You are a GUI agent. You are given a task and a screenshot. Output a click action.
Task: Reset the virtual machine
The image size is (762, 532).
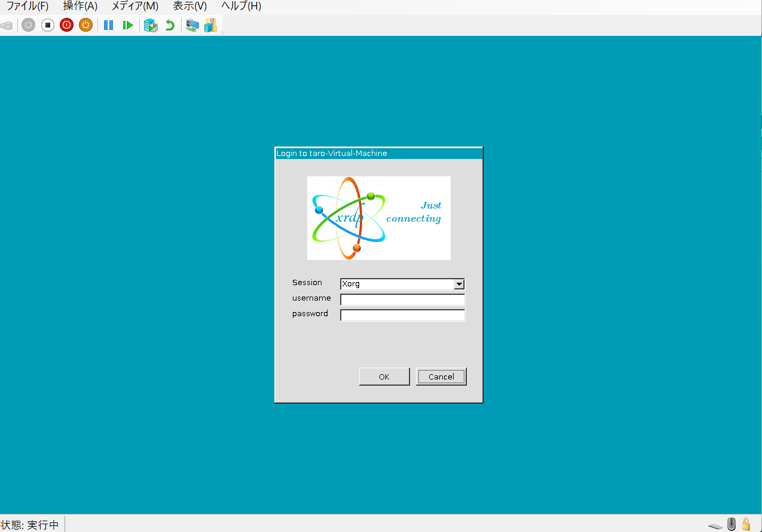click(x=127, y=25)
